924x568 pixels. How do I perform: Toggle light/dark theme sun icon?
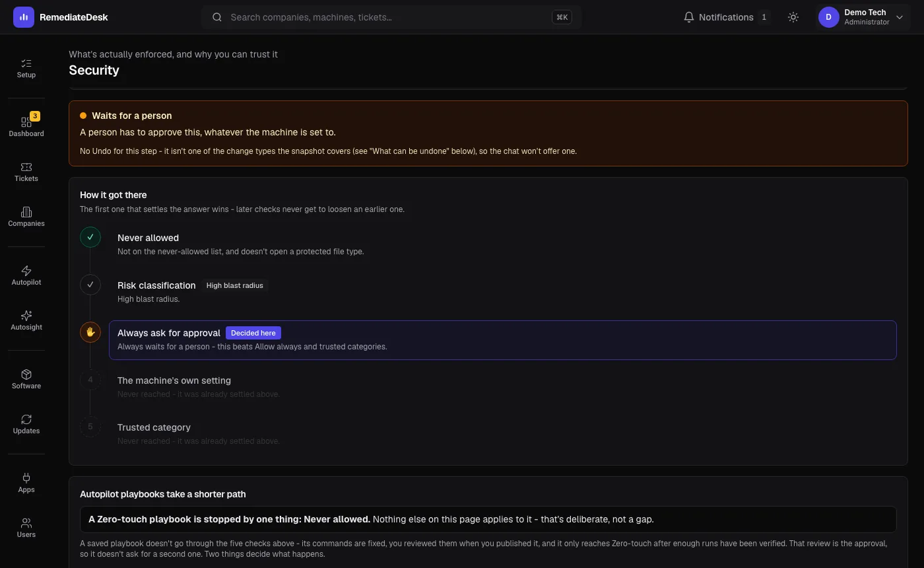pyautogui.click(x=793, y=17)
